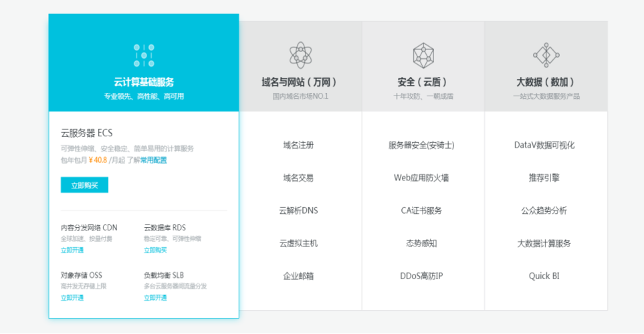The width and height of the screenshot is (644, 334).
Task: Click 立即开通 under 对象存储 OSS
Action: 72,298
